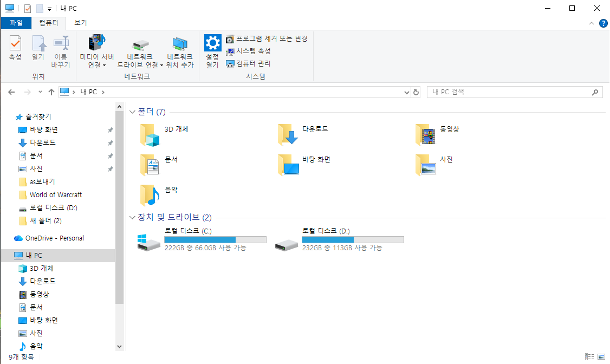
Task: Click 프로그램 제거 또는 변경 button
Action: point(267,39)
